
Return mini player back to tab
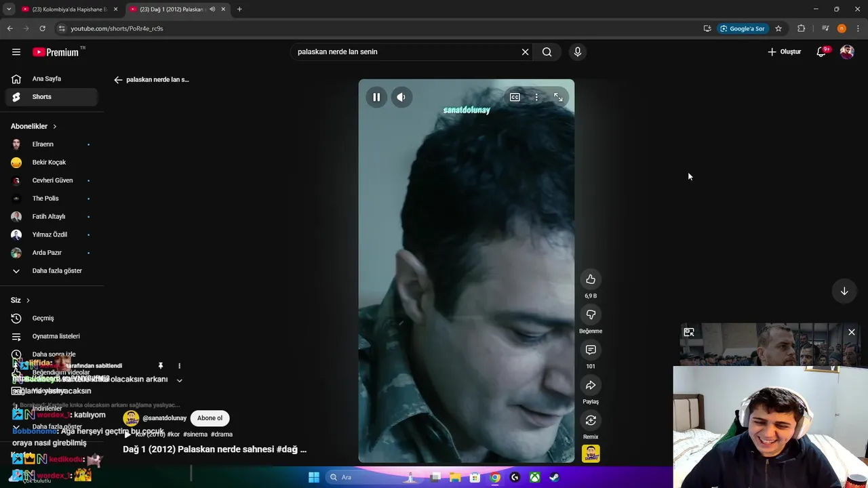tap(689, 332)
